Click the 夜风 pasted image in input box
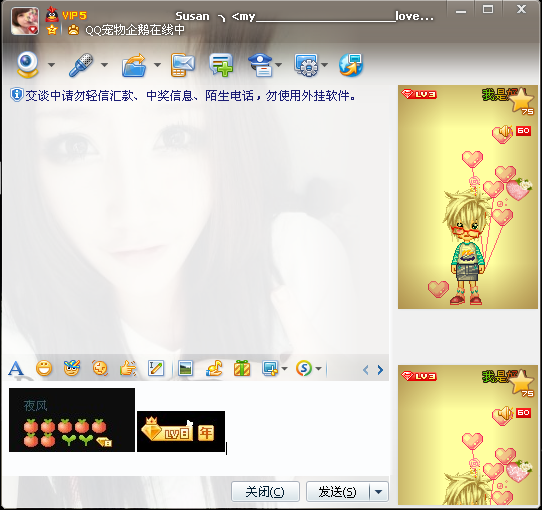This screenshot has width=542, height=510. 72,420
